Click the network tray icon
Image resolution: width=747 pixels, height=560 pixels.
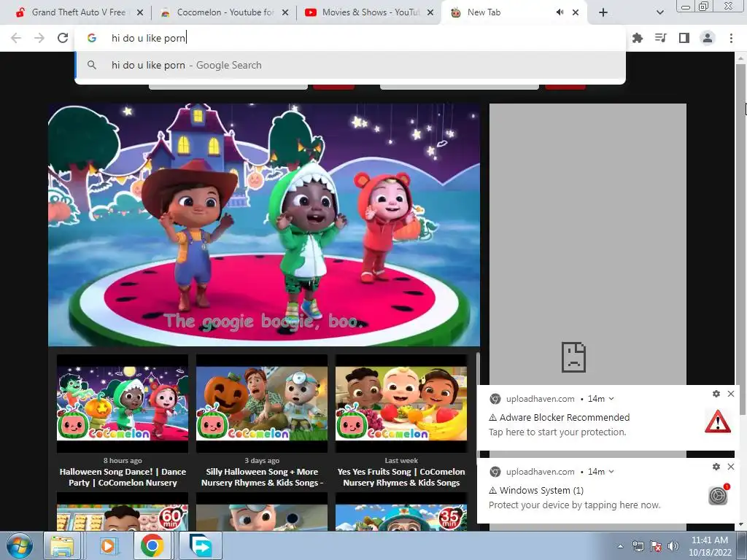(x=638, y=546)
